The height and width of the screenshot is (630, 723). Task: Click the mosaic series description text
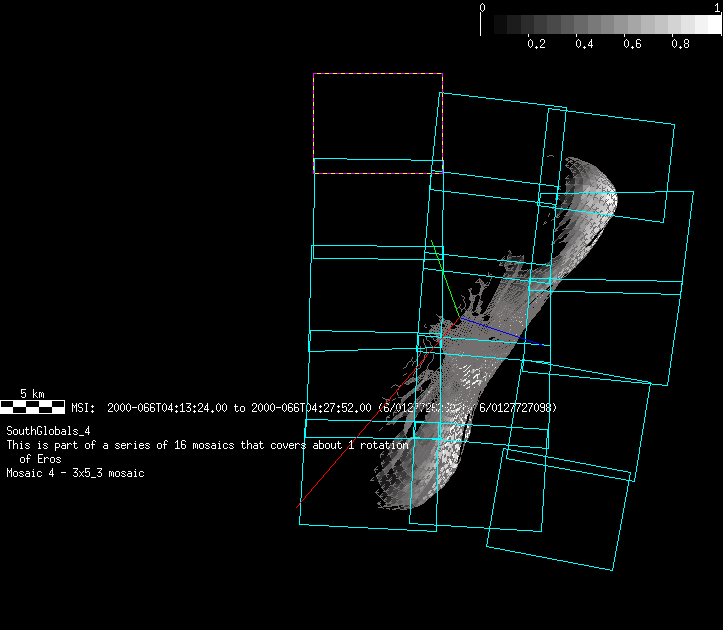point(207,444)
